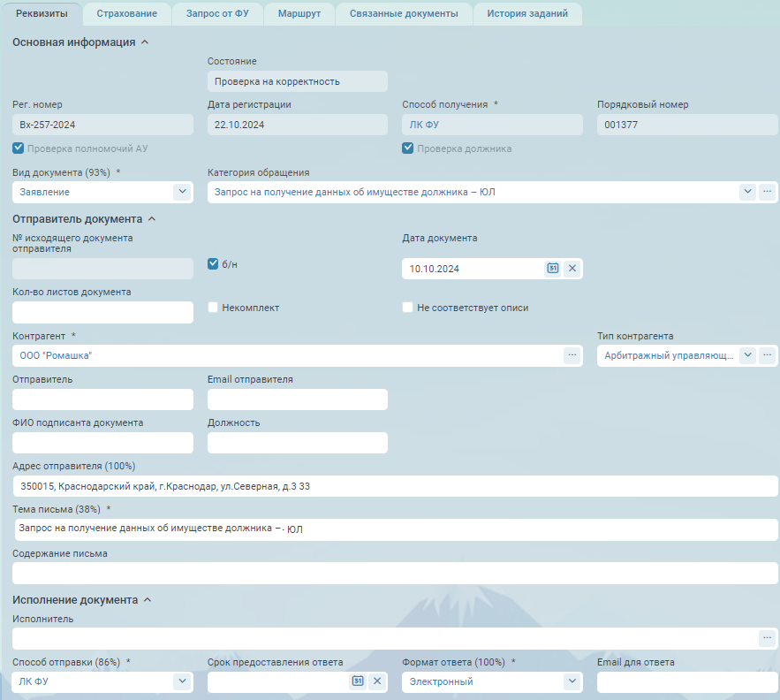Image resolution: width=780 pixels, height=700 pixels.
Task: Open Исполнитель selection ellipsis button
Action: point(767,638)
